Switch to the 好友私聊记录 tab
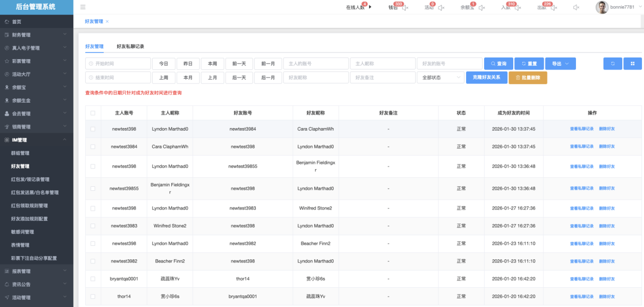644x307 pixels. pyautogui.click(x=130, y=47)
